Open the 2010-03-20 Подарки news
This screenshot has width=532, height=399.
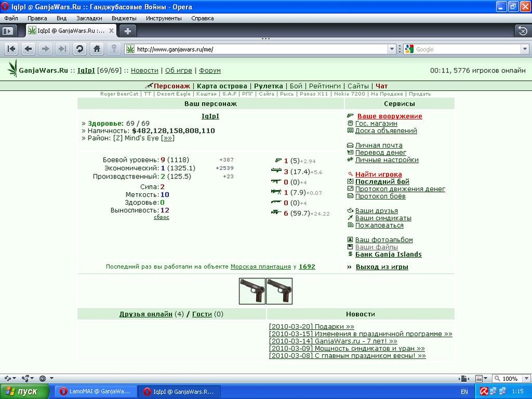click(311, 326)
